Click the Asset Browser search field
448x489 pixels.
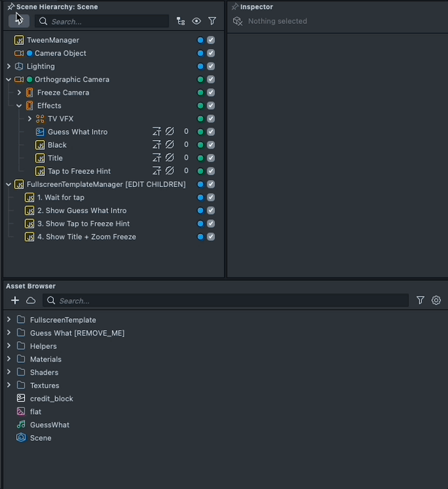[231, 301]
